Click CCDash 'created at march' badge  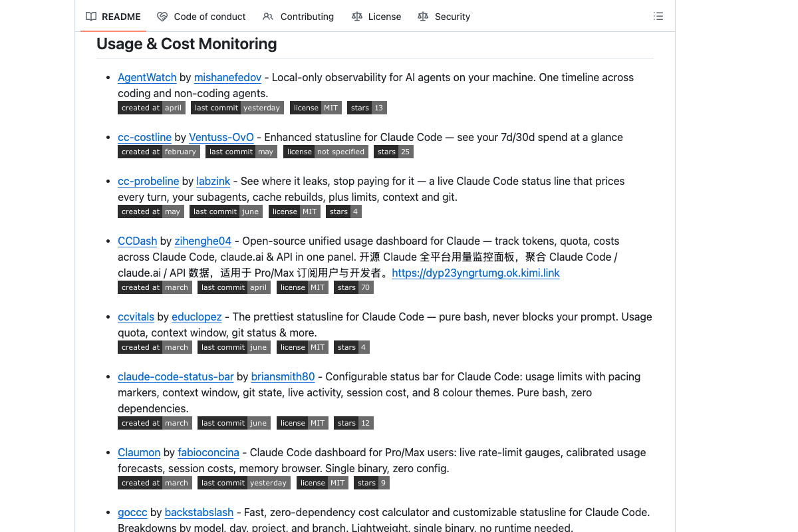pos(155,287)
